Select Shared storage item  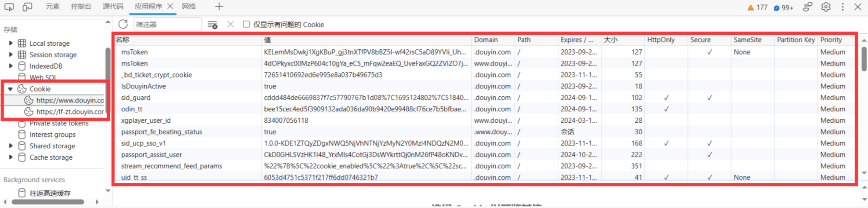tap(52, 146)
